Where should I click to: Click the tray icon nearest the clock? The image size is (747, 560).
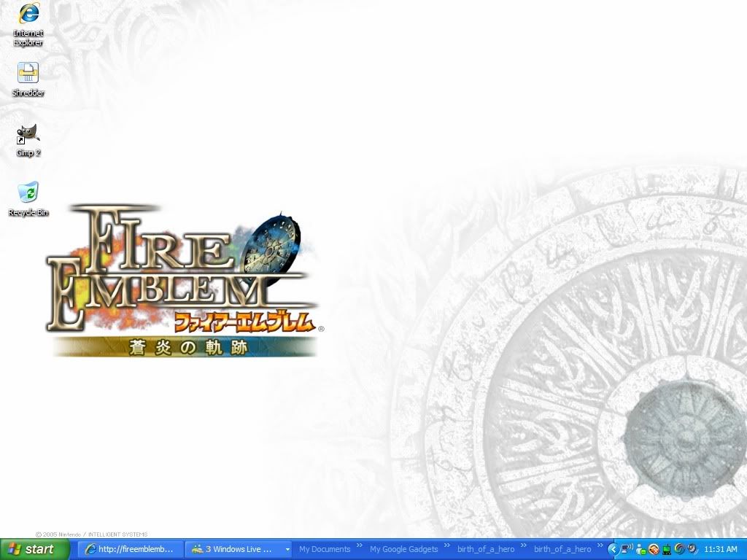point(692,549)
